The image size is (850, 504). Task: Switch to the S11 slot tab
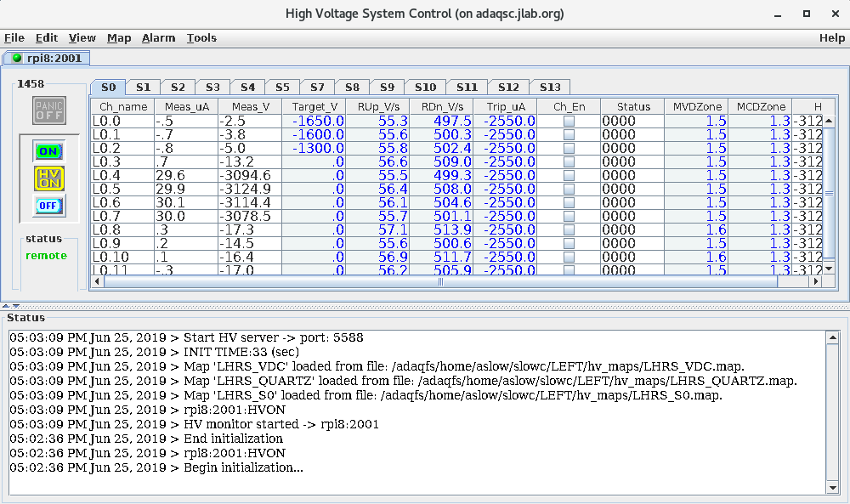(x=467, y=88)
